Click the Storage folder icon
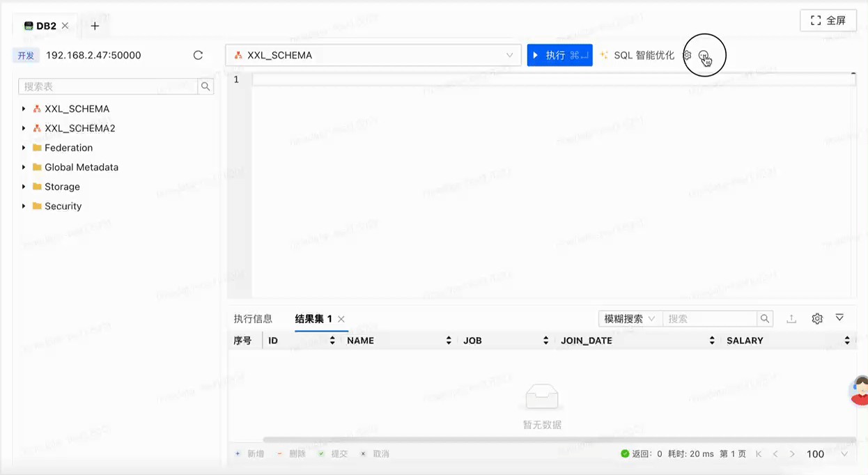 (37, 187)
